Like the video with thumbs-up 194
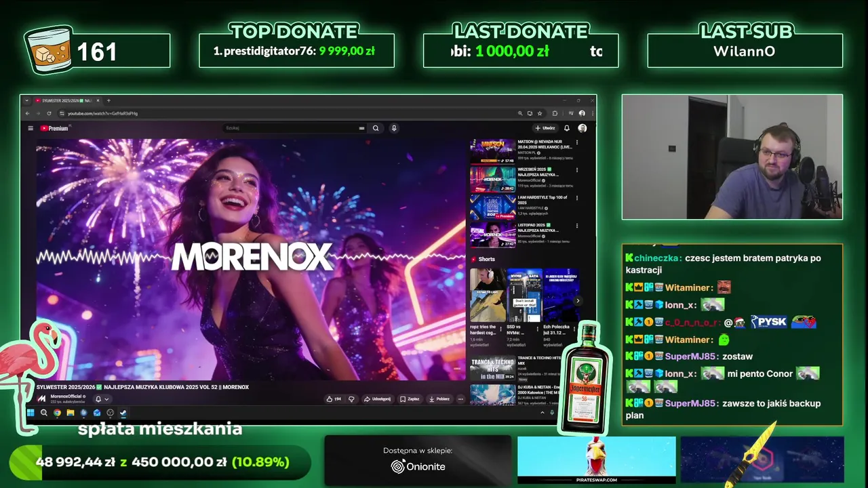Image resolution: width=868 pixels, height=488 pixels. pos(334,399)
